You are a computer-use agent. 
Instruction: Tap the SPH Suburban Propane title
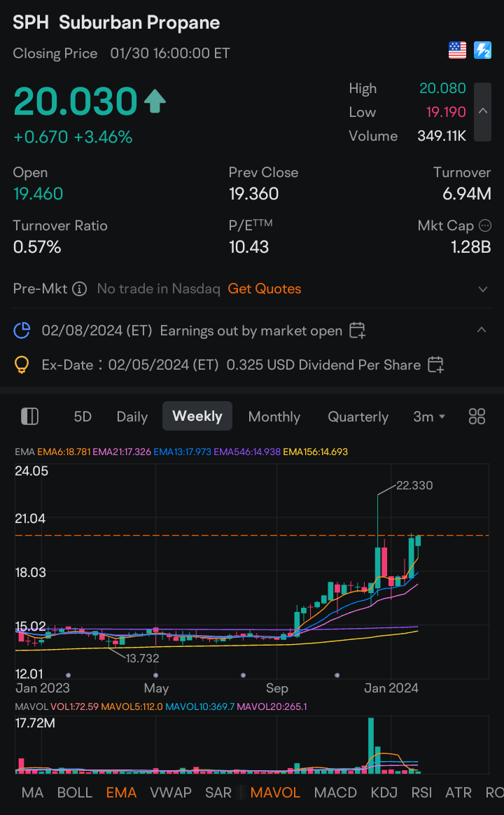tap(116, 22)
